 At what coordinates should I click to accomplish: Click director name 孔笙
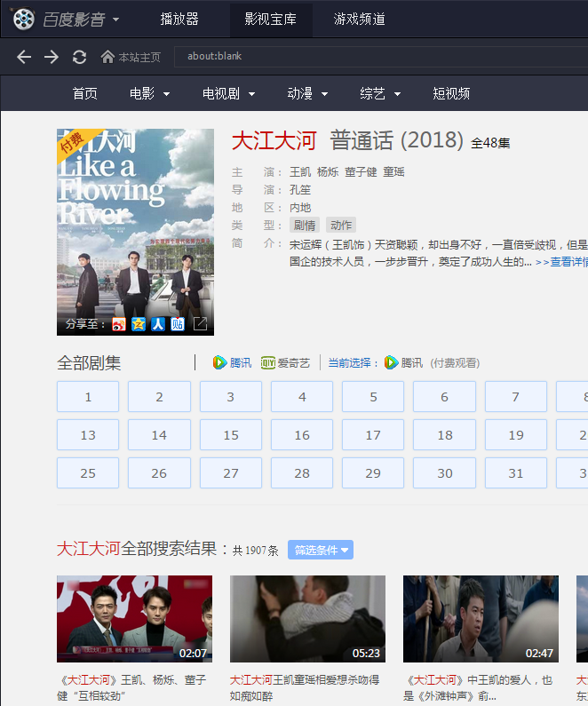click(x=300, y=189)
